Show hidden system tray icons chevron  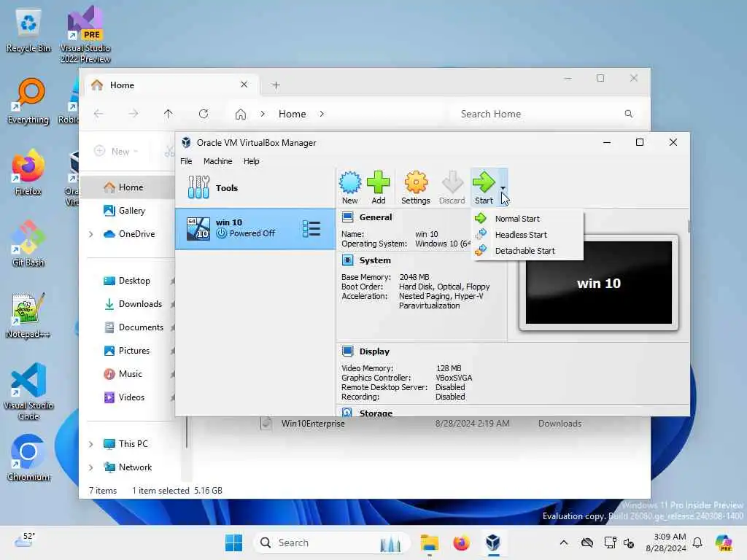click(564, 542)
